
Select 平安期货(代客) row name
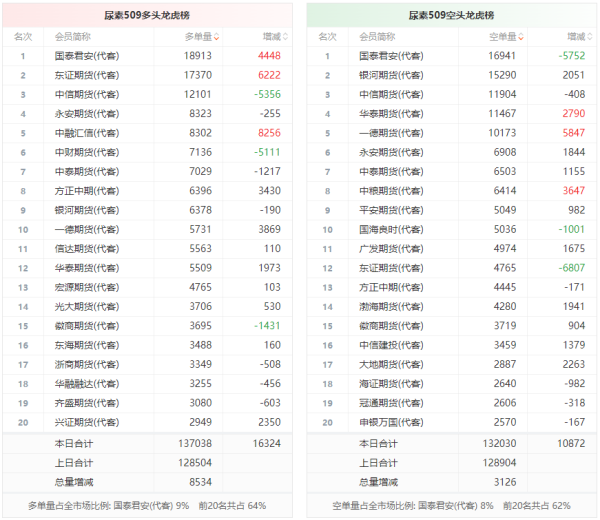391,210
